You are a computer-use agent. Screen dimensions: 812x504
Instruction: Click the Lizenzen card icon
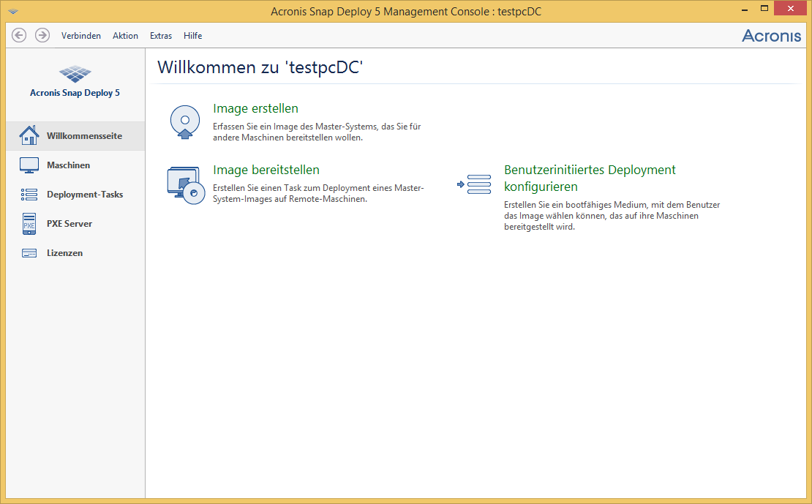pyautogui.click(x=29, y=253)
